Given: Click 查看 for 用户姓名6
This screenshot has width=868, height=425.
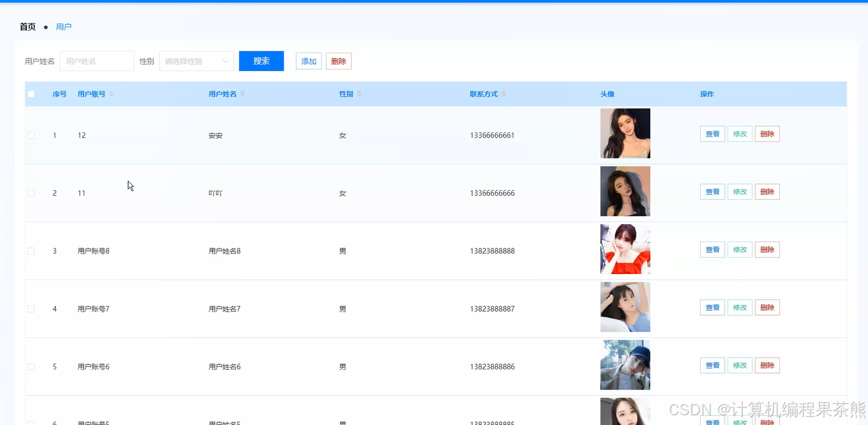Looking at the screenshot, I should click(713, 365).
